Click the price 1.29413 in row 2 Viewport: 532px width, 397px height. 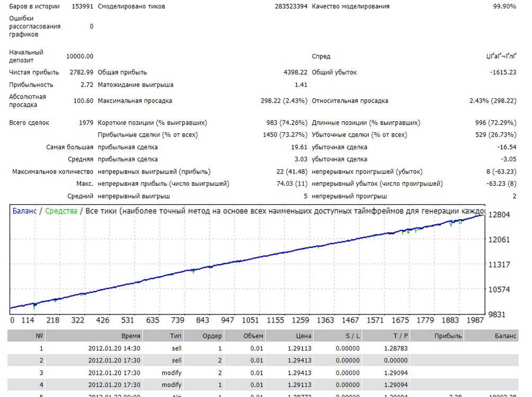tap(299, 360)
